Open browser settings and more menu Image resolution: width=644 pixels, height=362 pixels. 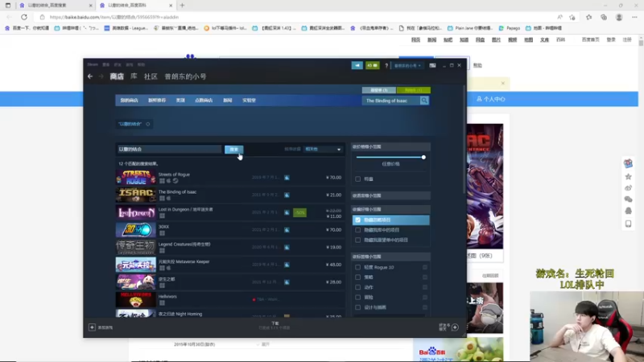[x=634, y=17]
